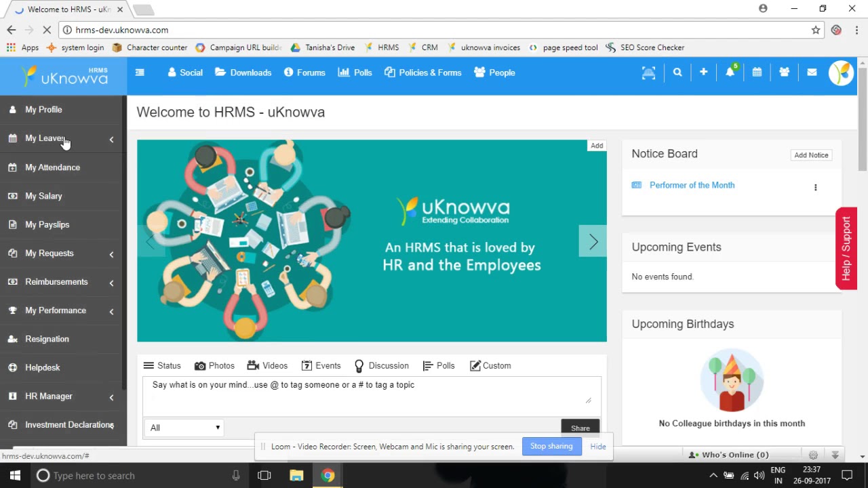Click the plus add icon in header
This screenshot has height=488, width=868.
point(703,73)
